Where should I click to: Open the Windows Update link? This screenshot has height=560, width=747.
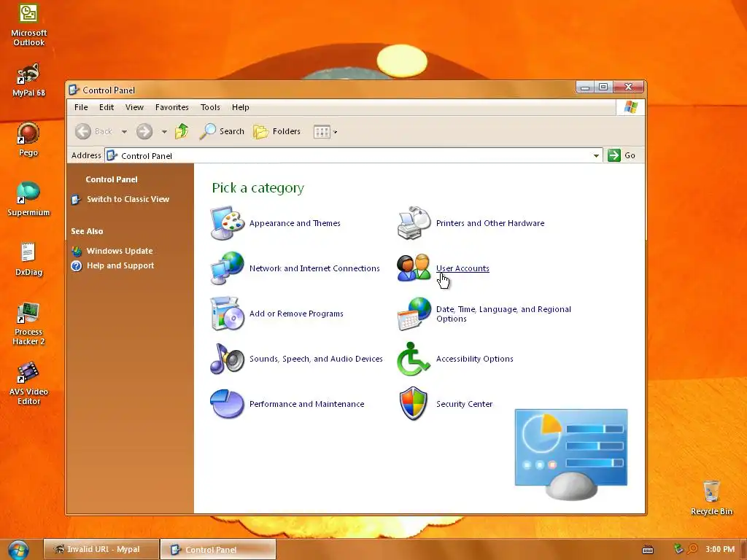coord(120,251)
